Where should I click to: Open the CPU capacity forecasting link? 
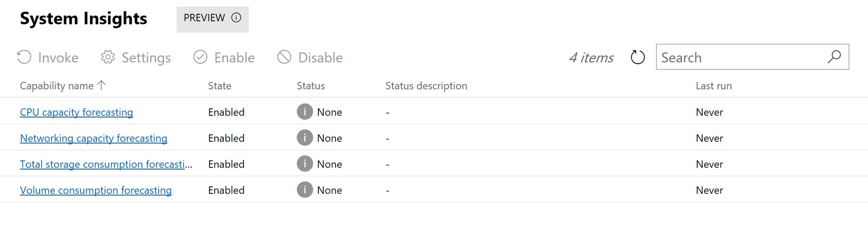77,112
